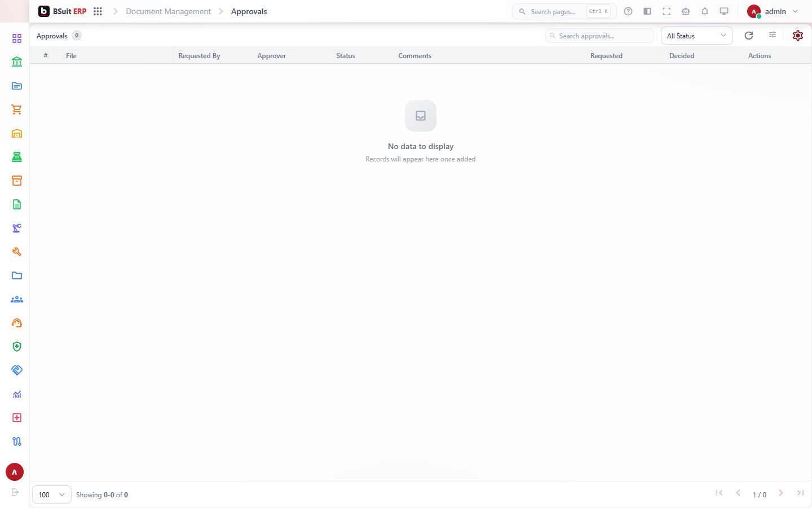Go to first page arrow
This screenshot has width=812, height=508.
tap(719, 493)
